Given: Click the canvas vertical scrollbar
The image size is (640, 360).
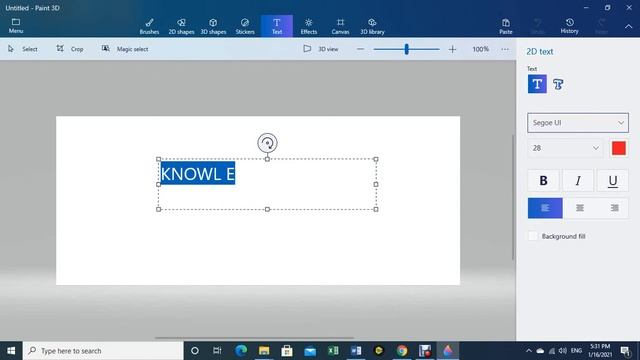Looking at the screenshot, I should (513, 197).
